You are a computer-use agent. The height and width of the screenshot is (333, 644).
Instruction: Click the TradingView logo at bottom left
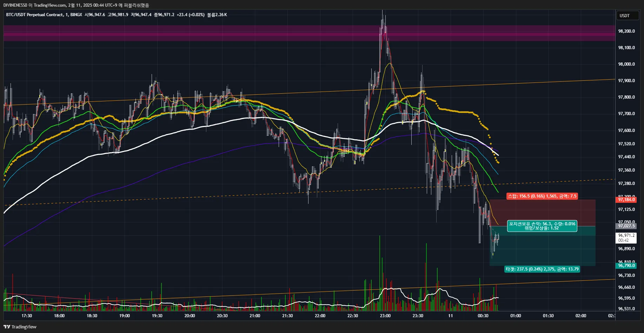point(20,327)
